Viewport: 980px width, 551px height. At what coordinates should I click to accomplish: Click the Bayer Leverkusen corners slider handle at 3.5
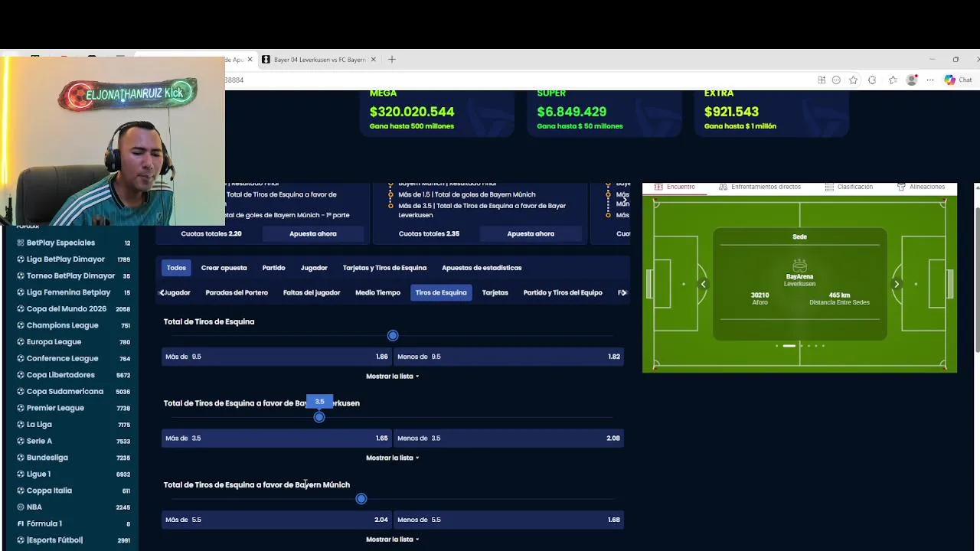(319, 417)
